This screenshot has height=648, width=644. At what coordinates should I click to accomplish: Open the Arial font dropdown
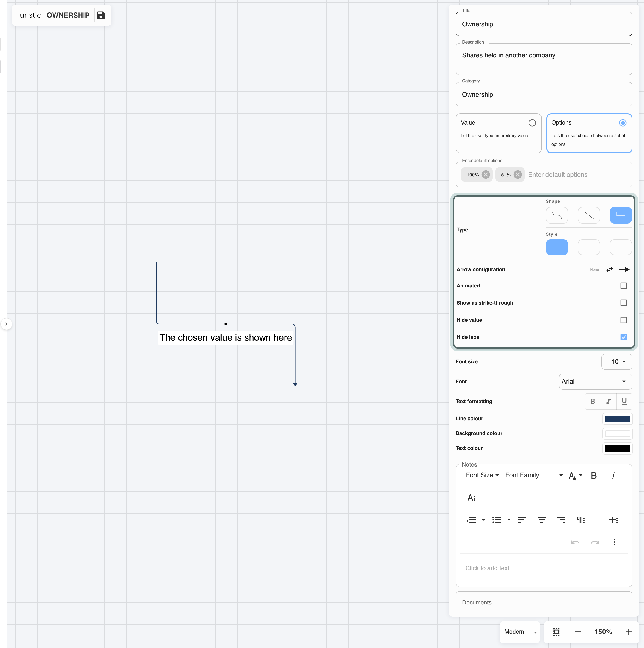tap(595, 382)
